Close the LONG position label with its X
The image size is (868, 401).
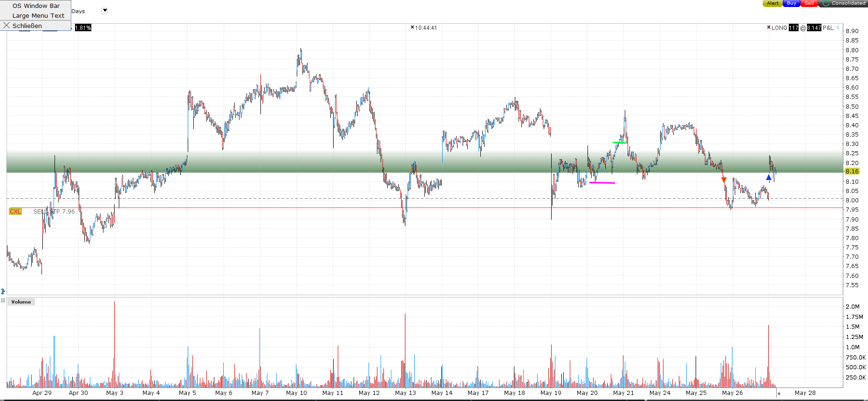click(x=769, y=28)
